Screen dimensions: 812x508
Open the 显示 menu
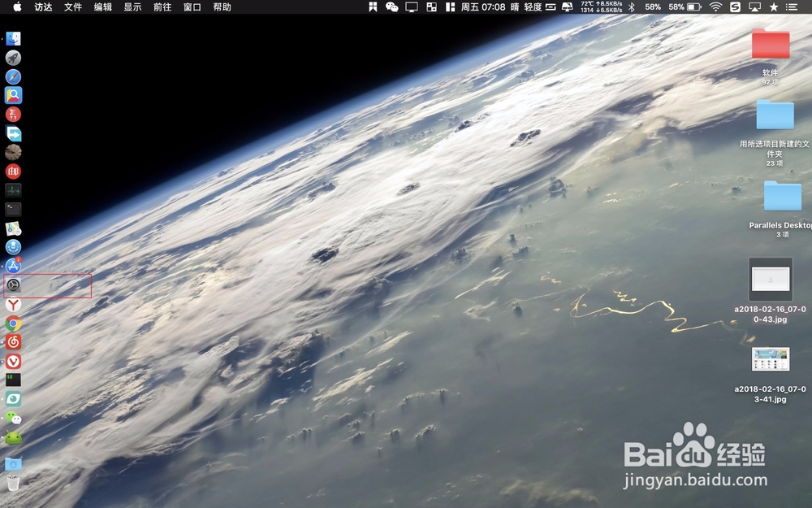pos(132,7)
